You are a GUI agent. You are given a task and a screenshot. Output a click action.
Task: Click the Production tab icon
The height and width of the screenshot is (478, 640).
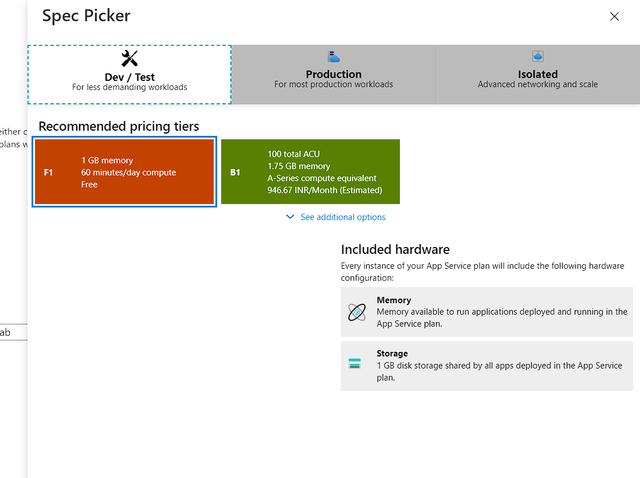click(x=333, y=56)
